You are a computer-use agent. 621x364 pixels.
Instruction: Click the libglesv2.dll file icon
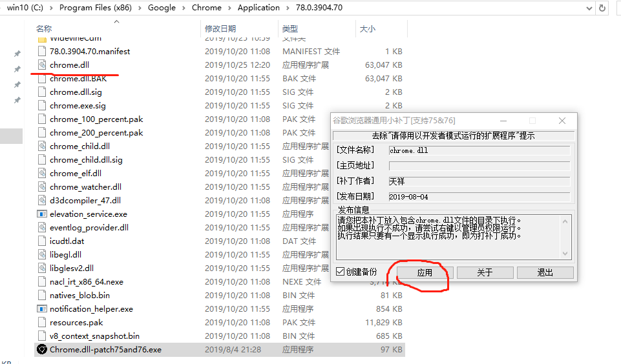(x=42, y=268)
